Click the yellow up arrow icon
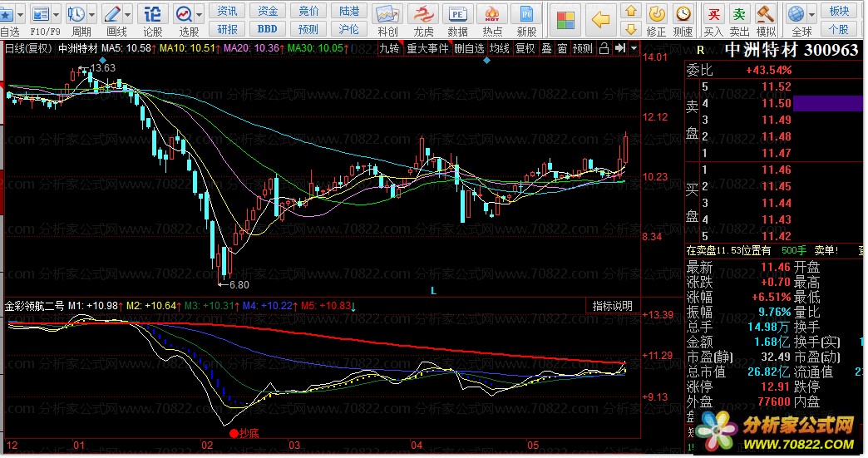868x458 pixels. [630, 11]
